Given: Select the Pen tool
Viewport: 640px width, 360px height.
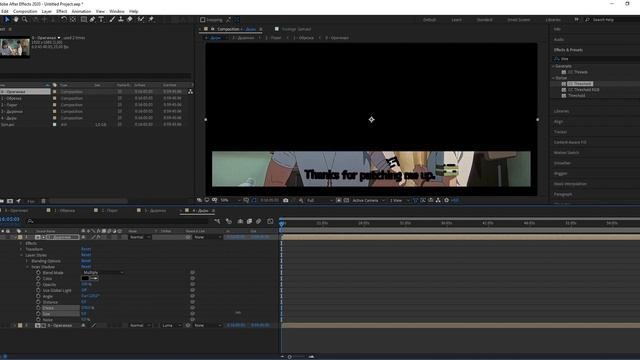Looking at the screenshot, I should [x=92, y=20].
